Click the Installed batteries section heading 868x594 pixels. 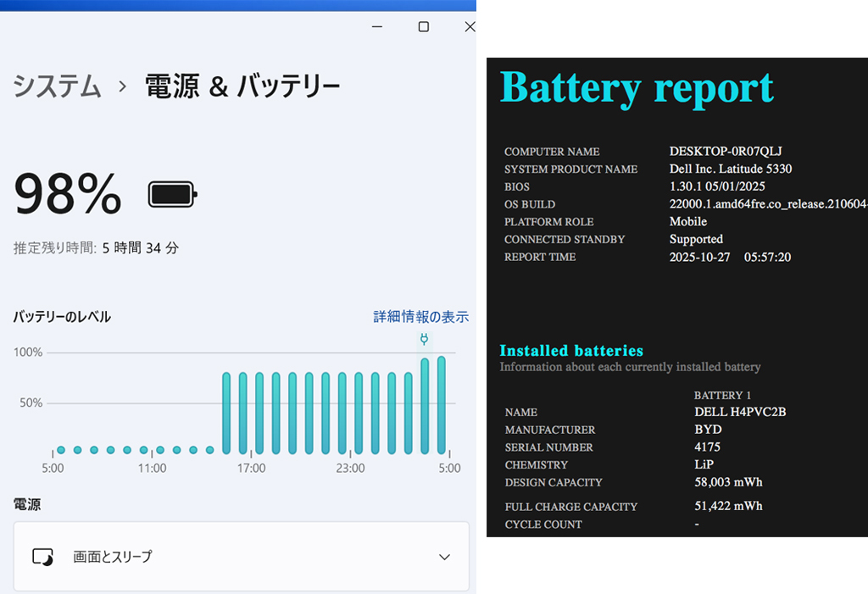point(571,351)
